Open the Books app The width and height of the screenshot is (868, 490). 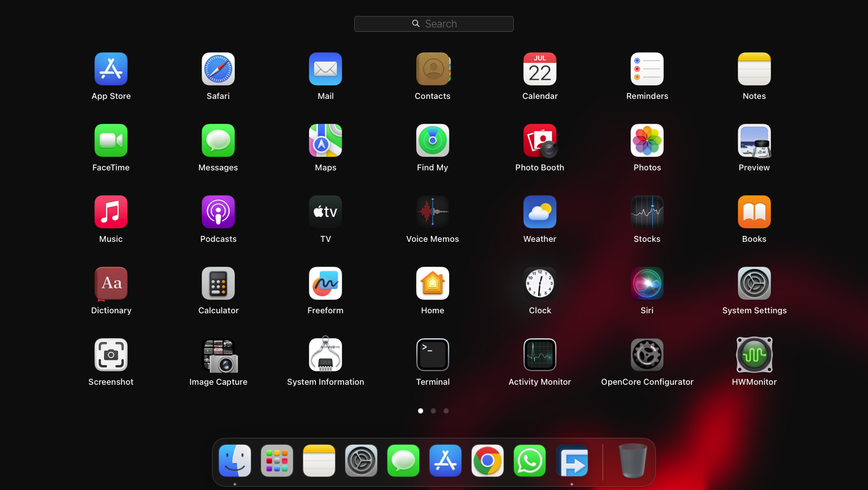[x=754, y=212]
